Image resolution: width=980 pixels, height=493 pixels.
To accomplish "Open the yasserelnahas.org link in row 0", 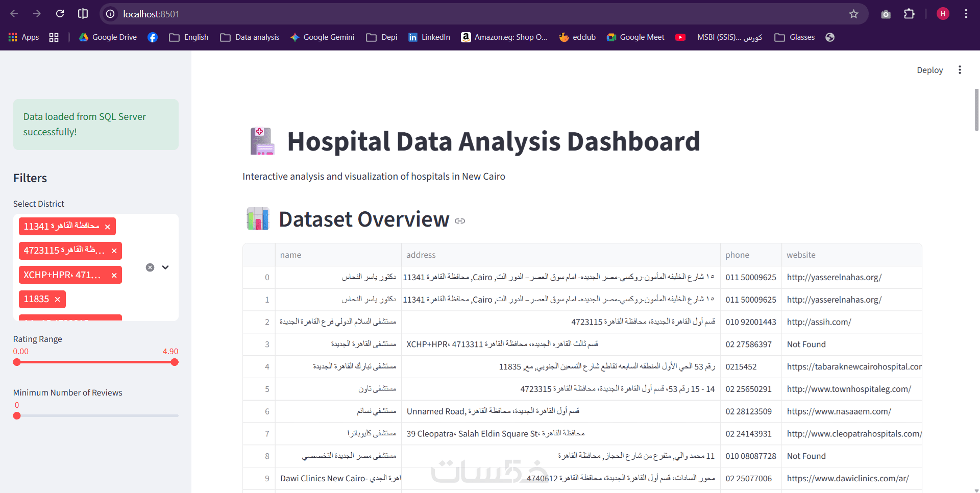I will tap(834, 278).
